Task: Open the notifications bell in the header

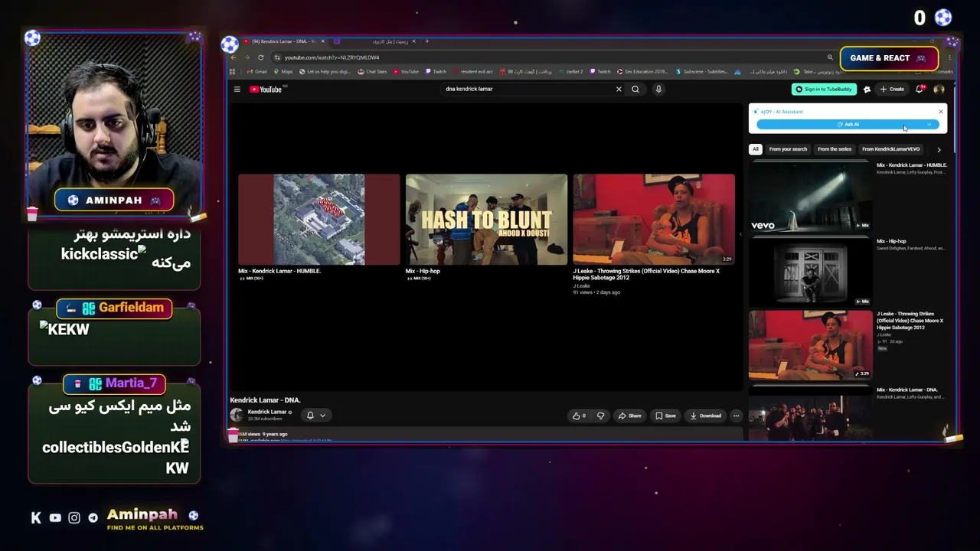Action: click(920, 90)
